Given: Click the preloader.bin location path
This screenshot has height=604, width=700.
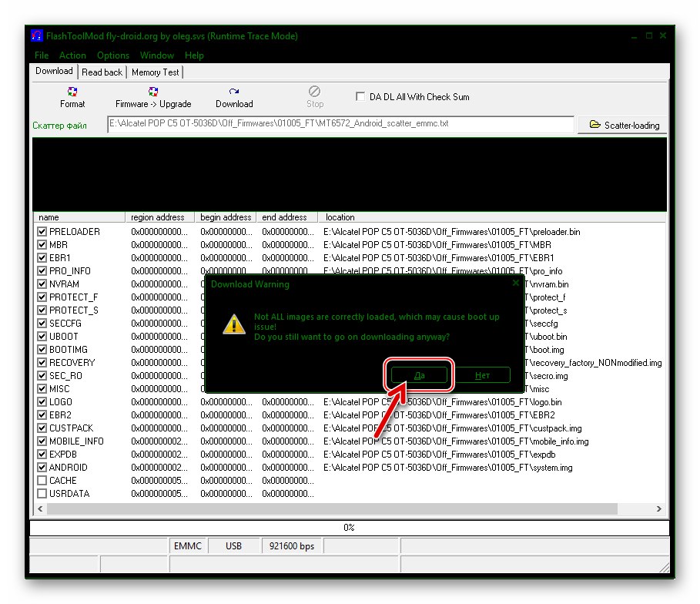Looking at the screenshot, I should [x=452, y=231].
